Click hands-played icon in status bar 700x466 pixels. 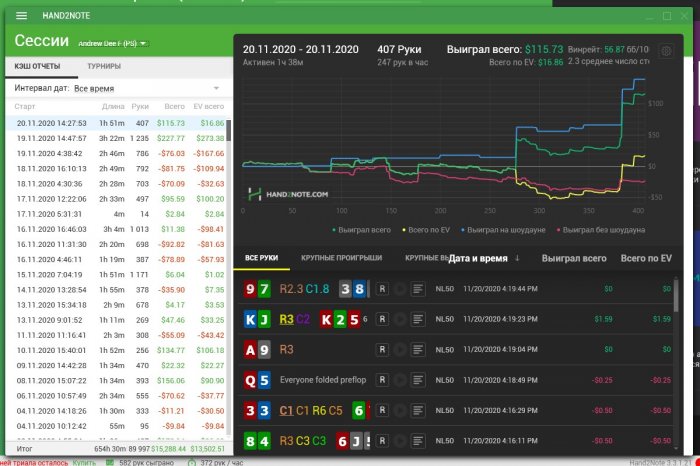[x=109, y=462]
